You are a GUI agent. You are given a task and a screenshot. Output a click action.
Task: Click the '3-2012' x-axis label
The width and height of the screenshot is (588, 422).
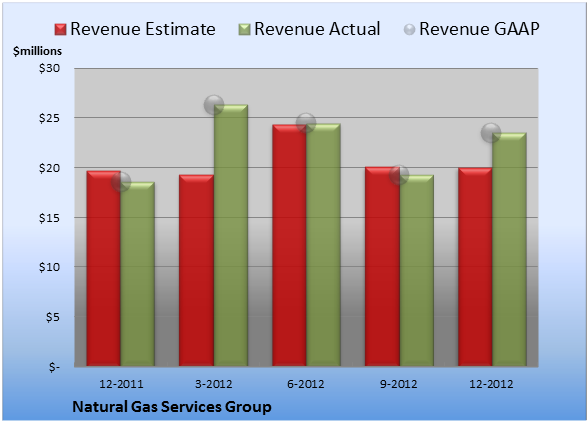click(x=214, y=384)
